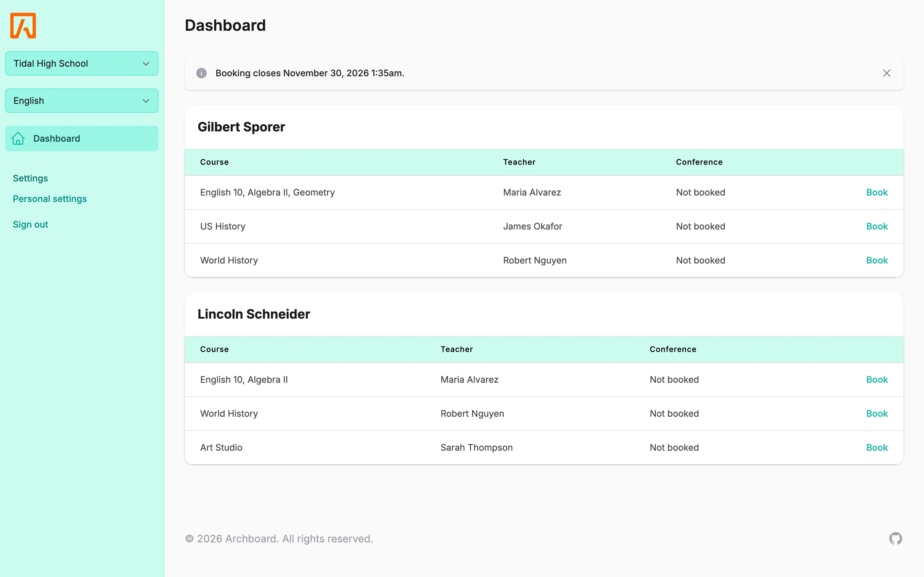Click the Conference column header in Lincoln's table
This screenshot has height=577, width=924.
pyautogui.click(x=673, y=349)
